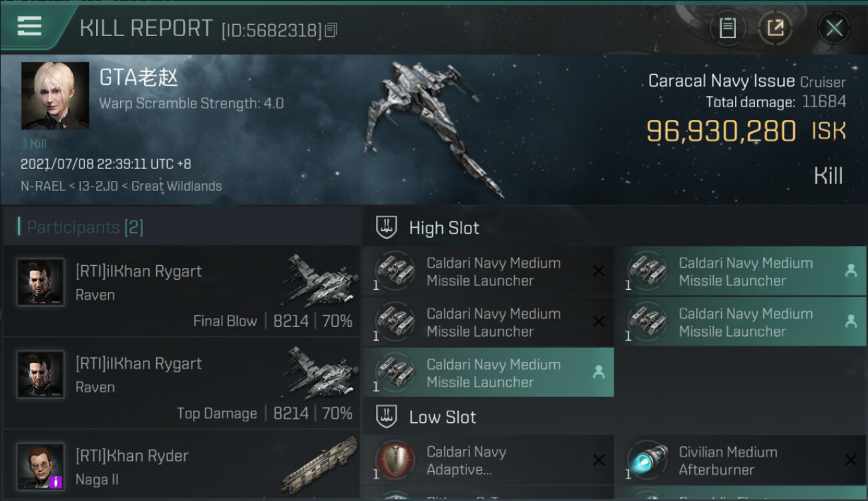Copy the kill report ID icon
Image resolution: width=868 pixels, height=501 pixels.
click(x=331, y=30)
